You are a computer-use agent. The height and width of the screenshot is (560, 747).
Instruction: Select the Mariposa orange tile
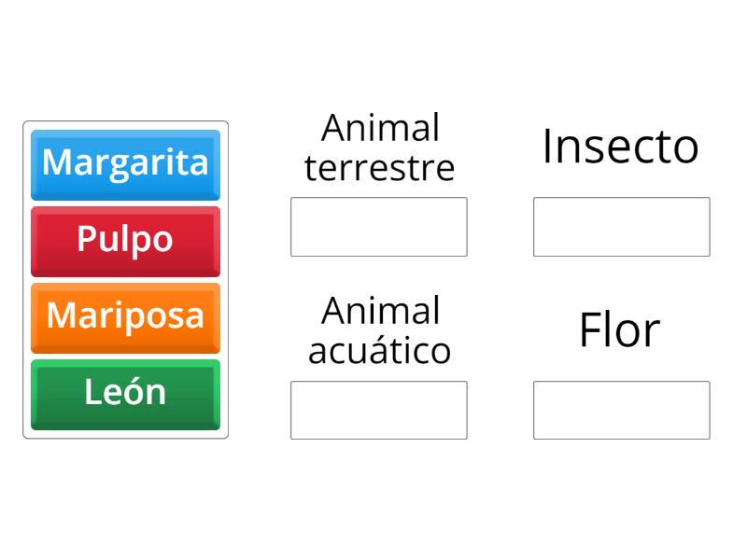tap(125, 316)
